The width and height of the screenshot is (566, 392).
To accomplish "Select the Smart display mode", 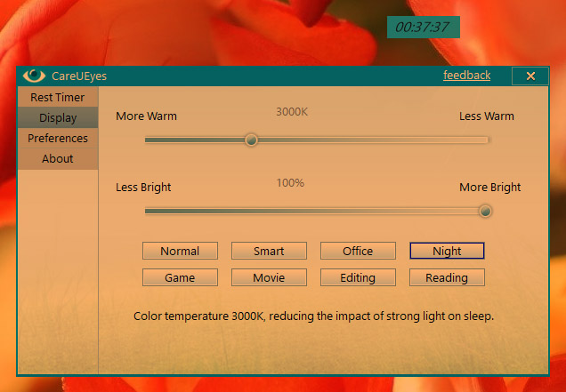I will pyautogui.click(x=269, y=251).
